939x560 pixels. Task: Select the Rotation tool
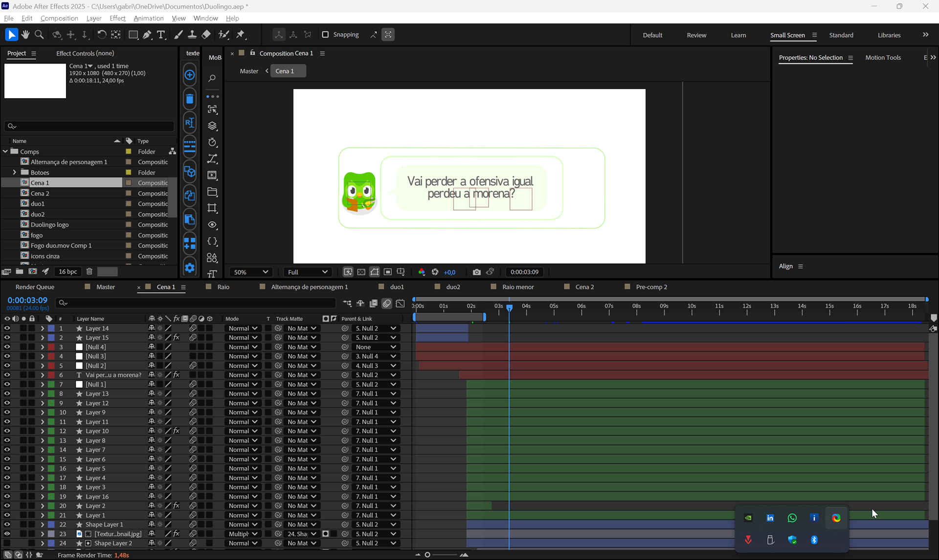[x=102, y=35]
